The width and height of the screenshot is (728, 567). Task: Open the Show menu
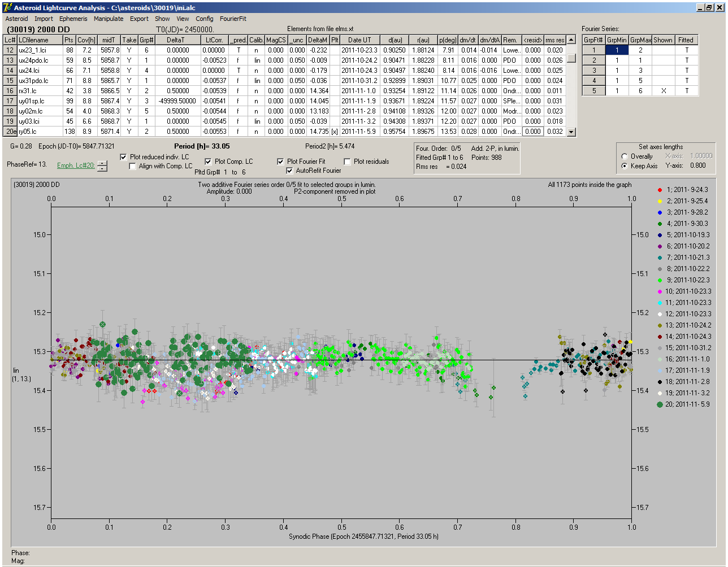pyautogui.click(x=162, y=19)
